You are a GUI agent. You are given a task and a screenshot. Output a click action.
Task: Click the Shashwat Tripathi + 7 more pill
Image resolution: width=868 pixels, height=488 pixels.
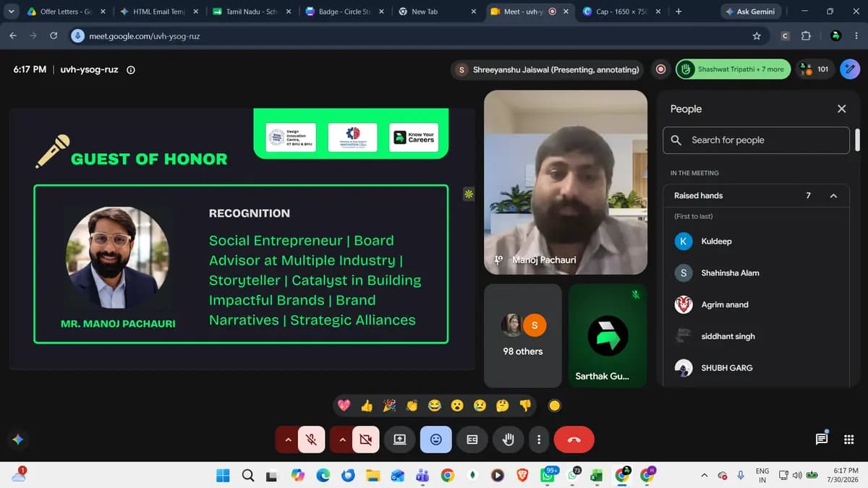click(733, 69)
